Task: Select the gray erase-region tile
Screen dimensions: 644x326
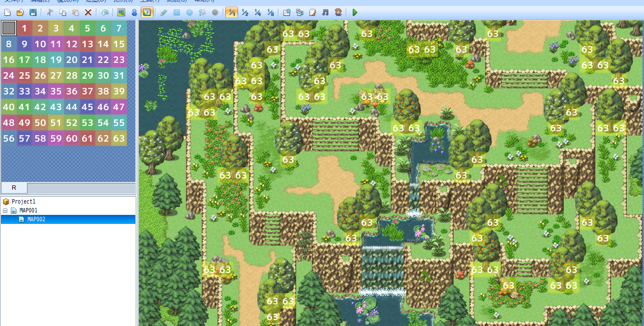Action: [9, 29]
